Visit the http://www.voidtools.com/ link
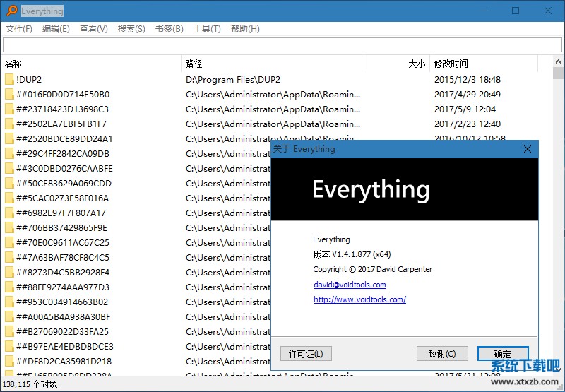Viewport: 565px width, 392px height. click(x=359, y=299)
